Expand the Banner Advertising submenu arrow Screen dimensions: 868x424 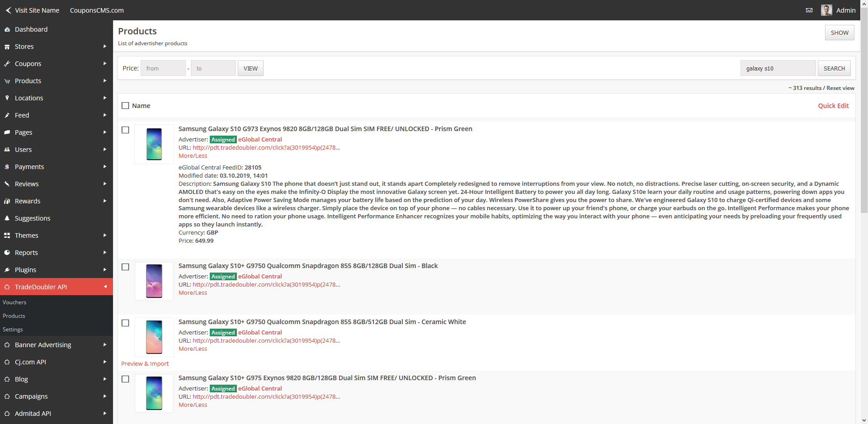105,345
